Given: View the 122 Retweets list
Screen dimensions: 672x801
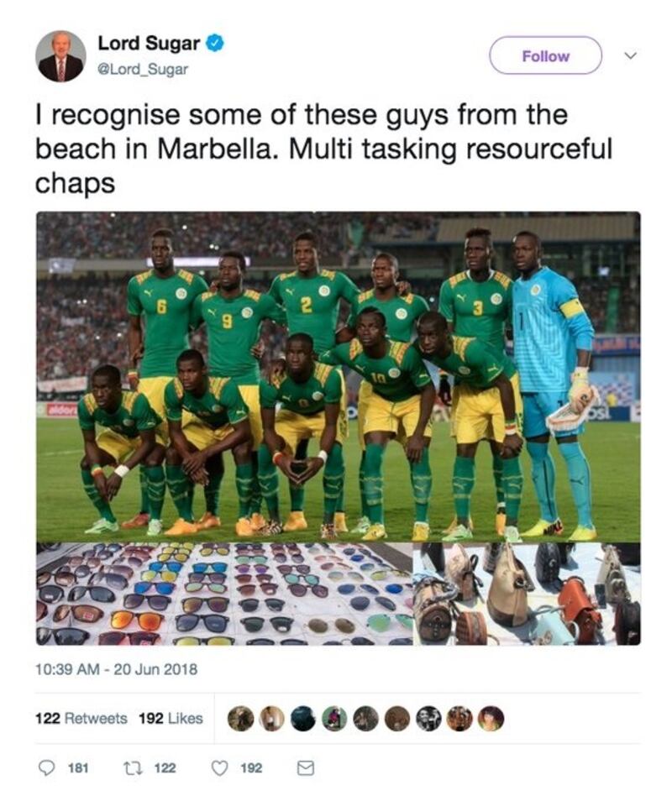Looking at the screenshot, I should click(81, 718).
